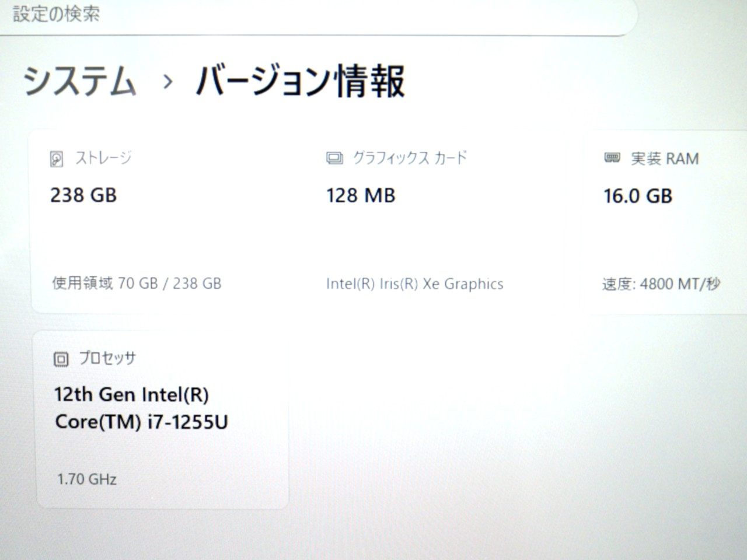This screenshot has height=560, width=747.
Task: Select the グラフィックス カード label
Action: (410, 158)
